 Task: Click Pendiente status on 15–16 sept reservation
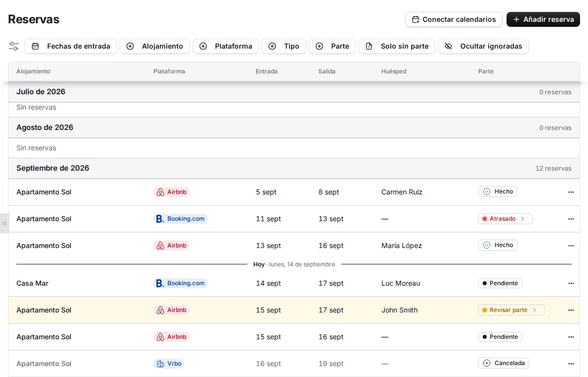tap(500, 337)
